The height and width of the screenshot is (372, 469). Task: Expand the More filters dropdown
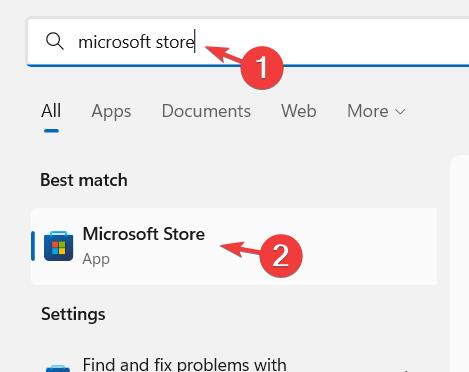pyautogui.click(x=376, y=111)
